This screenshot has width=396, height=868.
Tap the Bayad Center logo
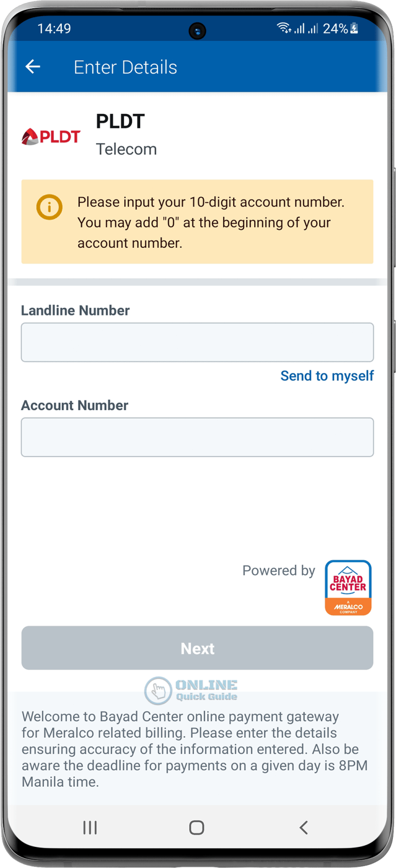[348, 587]
